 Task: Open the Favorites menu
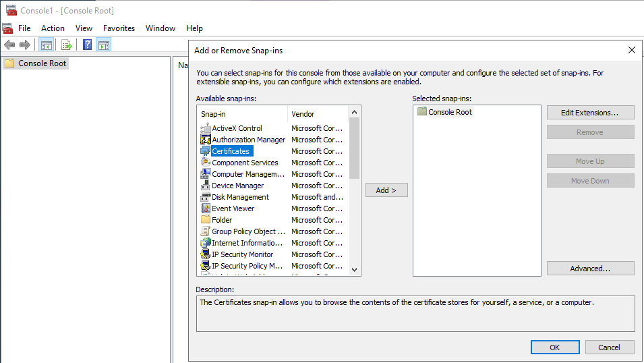coord(119,28)
